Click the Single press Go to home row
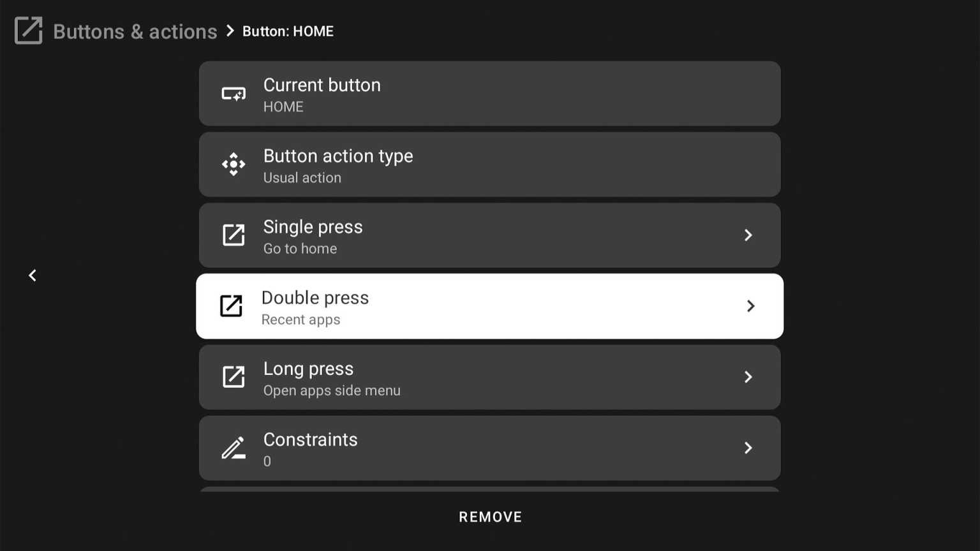980x551 pixels. point(490,235)
